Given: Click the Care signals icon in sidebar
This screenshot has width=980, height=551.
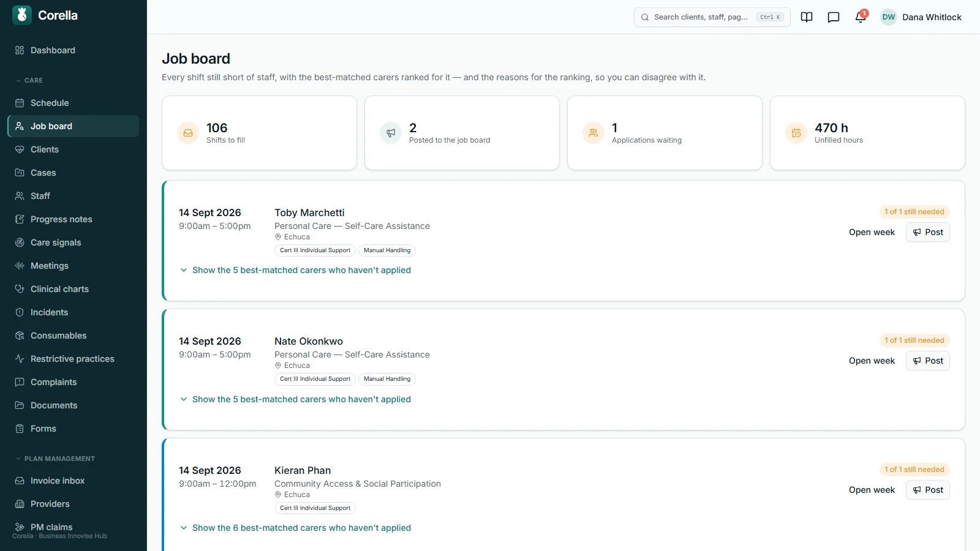Looking at the screenshot, I should (20, 242).
